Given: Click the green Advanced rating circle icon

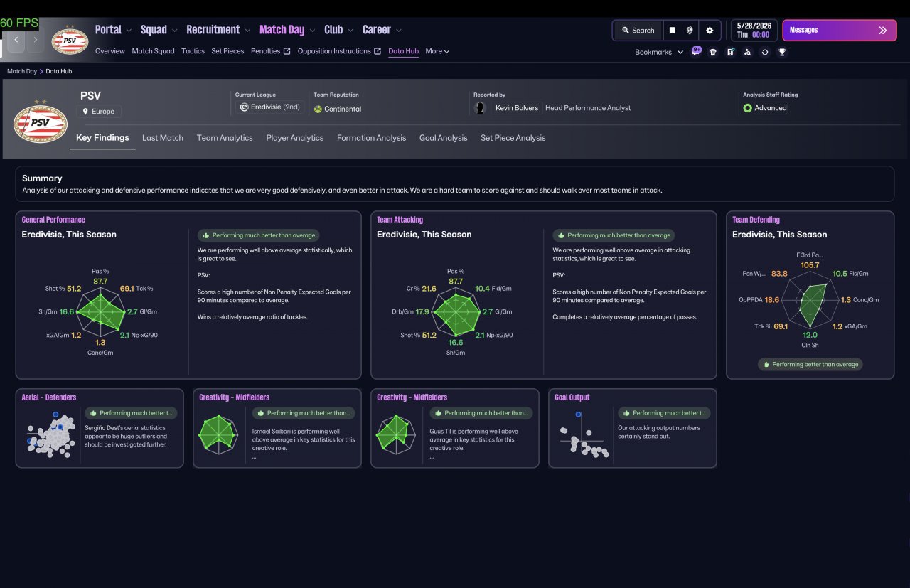Looking at the screenshot, I should [x=747, y=108].
